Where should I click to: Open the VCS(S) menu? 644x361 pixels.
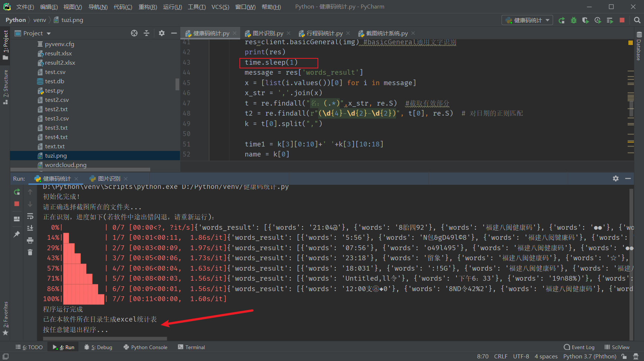[220, 7]
